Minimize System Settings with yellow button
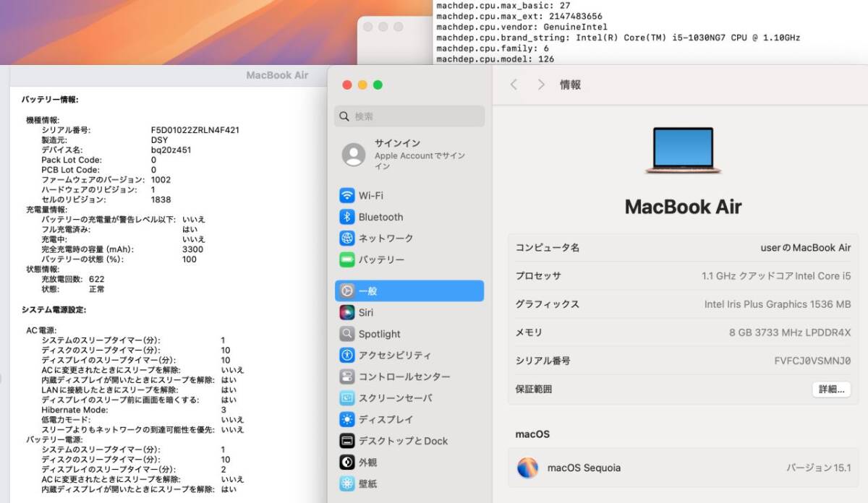This screenshot has width=868, height=503. click(362, 85)
